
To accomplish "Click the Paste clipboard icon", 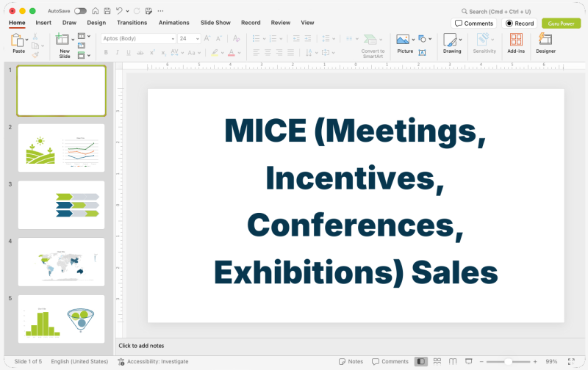I will click(x=17, y=40).
